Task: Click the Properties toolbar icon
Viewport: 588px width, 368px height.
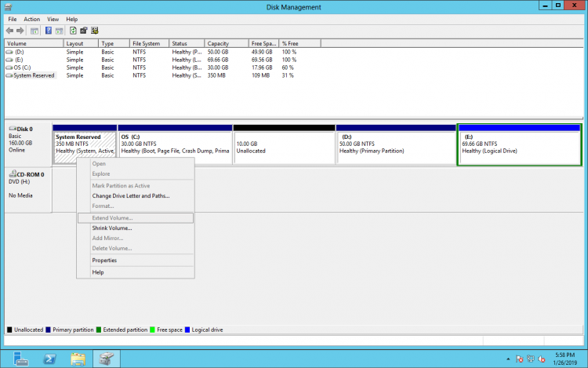Action: [84, 31]
